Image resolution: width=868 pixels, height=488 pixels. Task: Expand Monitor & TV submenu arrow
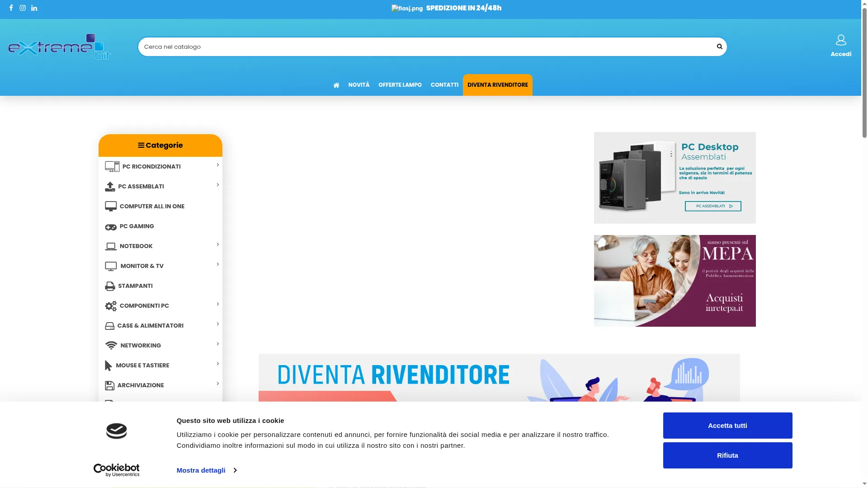pos(217,264)
